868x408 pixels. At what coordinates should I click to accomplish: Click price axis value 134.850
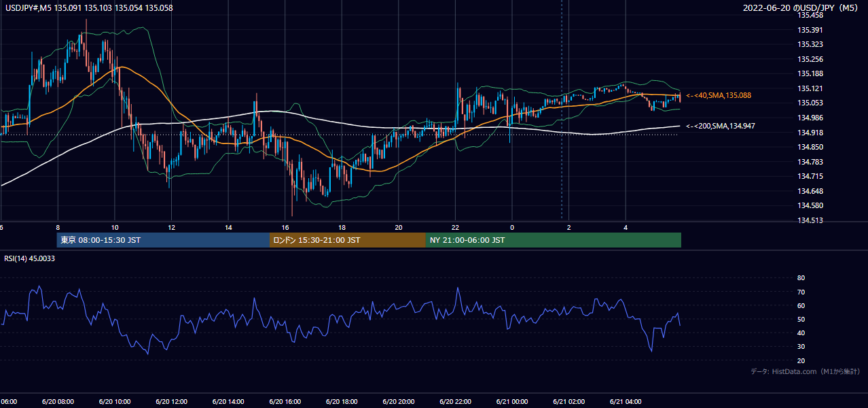click(810, 147)
